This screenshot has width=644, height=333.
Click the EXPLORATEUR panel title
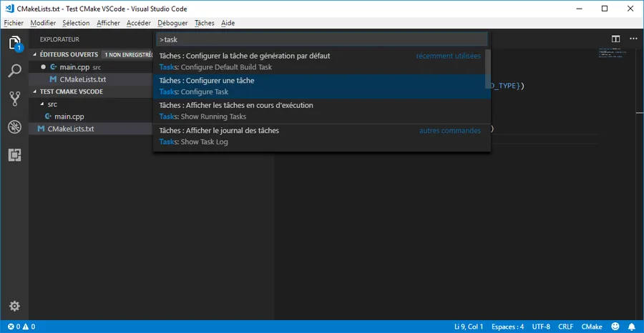pyautogui.click(x=59, y=39)
